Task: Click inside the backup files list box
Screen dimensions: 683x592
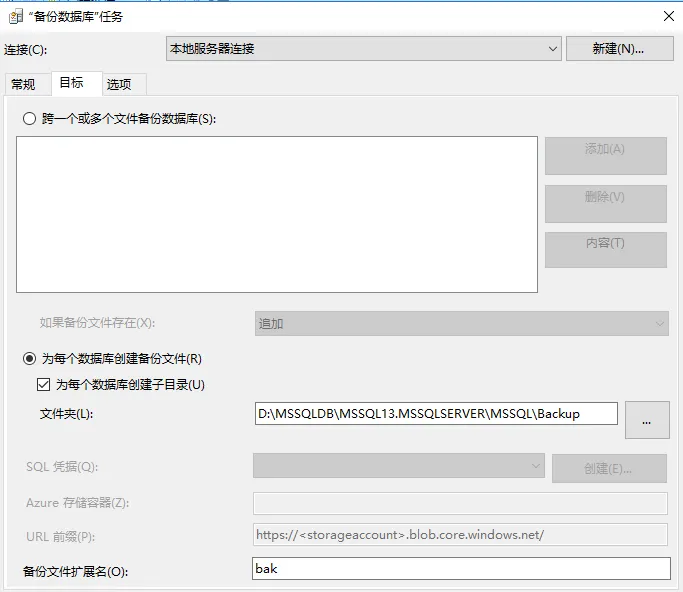Action: click(277, 214)
